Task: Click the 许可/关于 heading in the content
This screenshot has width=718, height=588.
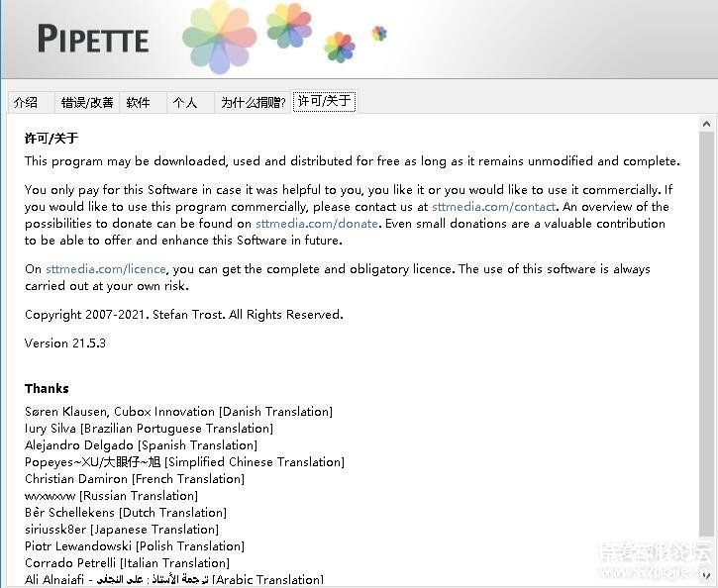Action: (51, 139)
